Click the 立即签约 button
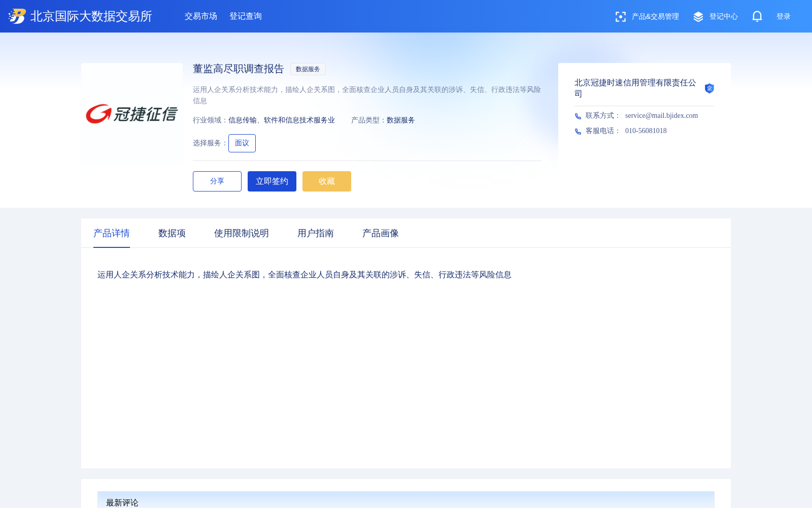812x508 pixels. (x=272, y=181)
